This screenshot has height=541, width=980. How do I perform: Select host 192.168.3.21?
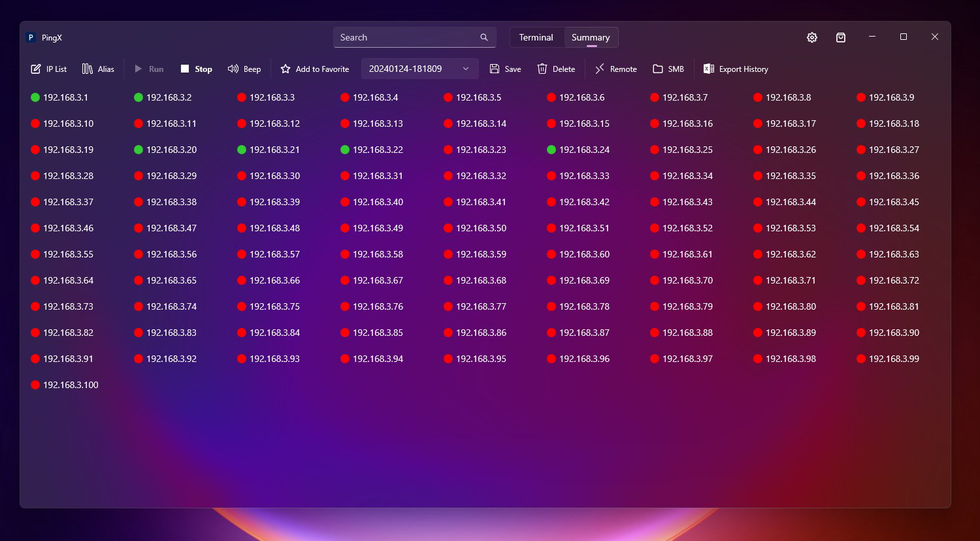pyautogui.click(x=269, y=150)
